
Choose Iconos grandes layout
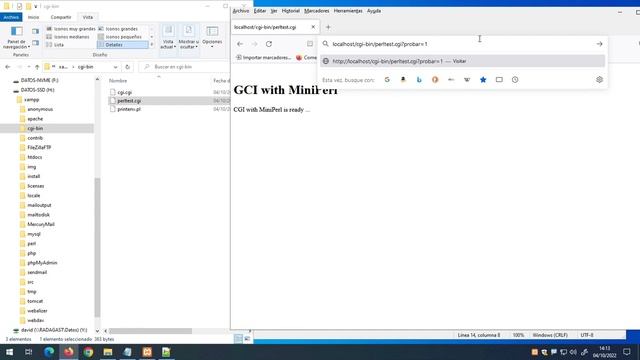[118, 29]
